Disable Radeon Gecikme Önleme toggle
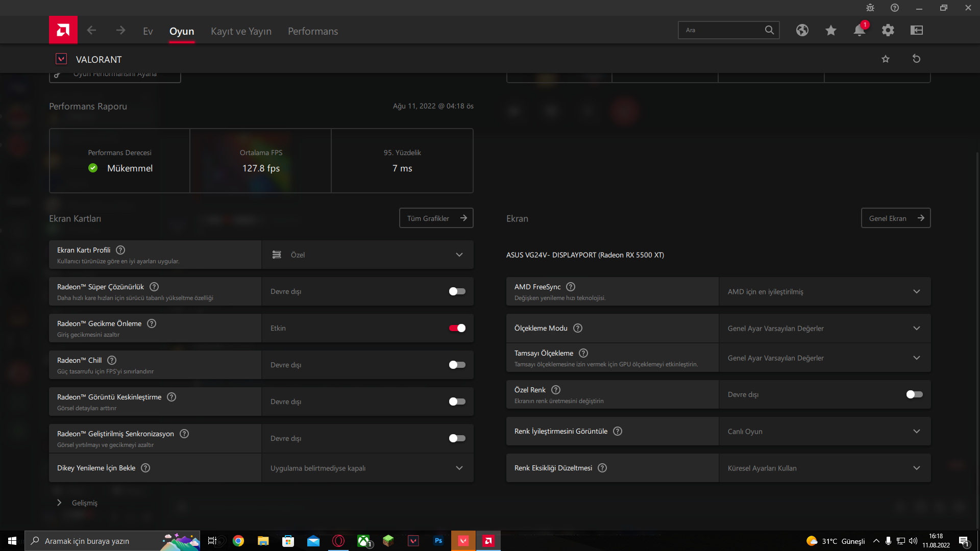Screen dimensions: 980x551 pos(457,328)
